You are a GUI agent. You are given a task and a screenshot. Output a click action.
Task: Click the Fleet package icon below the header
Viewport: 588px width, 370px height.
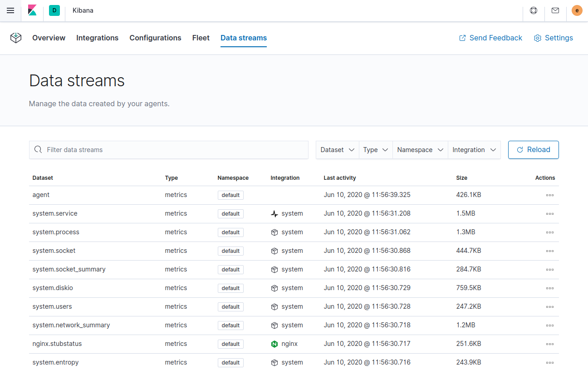point(16,38)
